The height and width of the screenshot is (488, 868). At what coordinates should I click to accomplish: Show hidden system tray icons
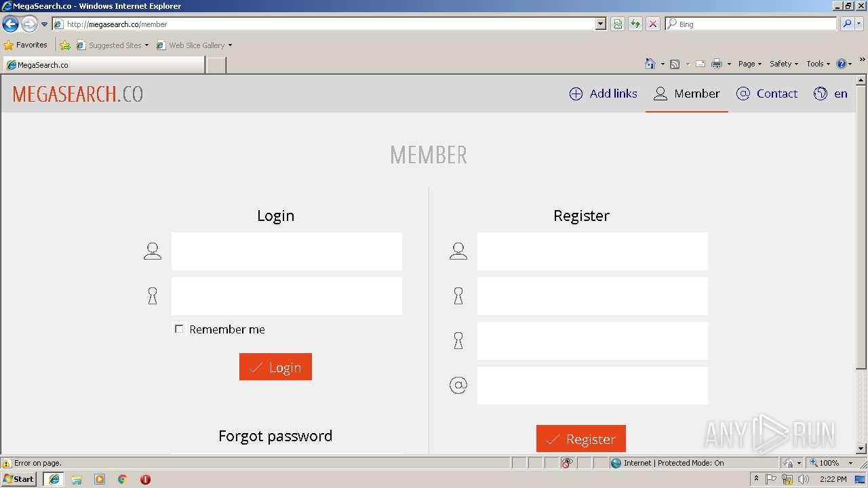(x=757, y=479)
